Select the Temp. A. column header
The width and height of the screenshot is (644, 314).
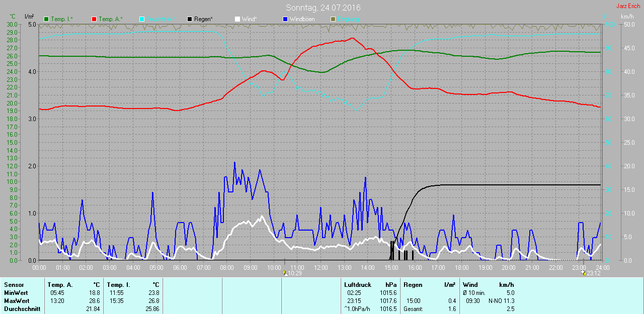[x=60, y=285]
